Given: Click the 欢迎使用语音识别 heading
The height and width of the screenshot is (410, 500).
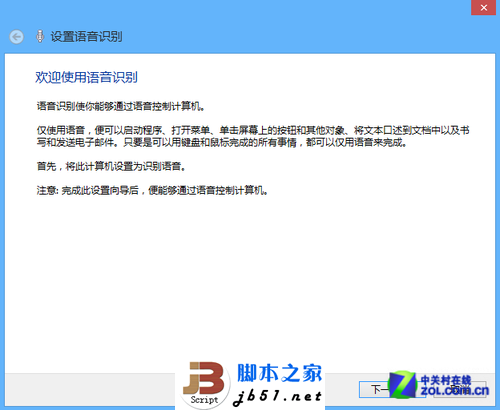Looking at the screenshot, I should click(86, 77).
